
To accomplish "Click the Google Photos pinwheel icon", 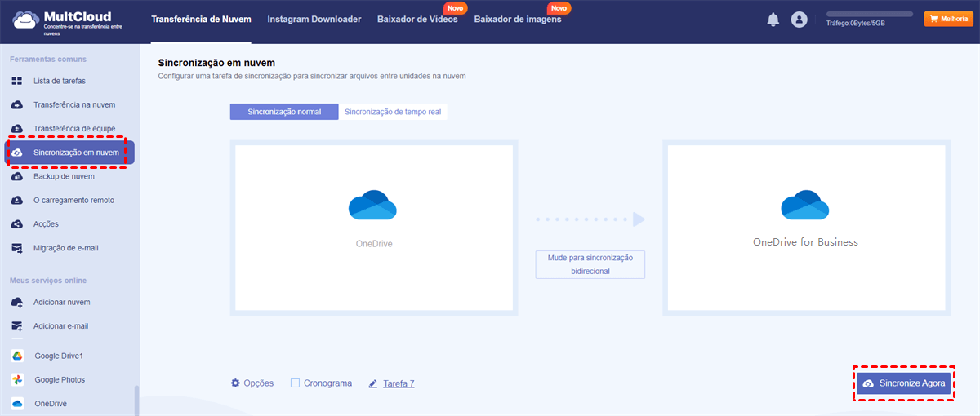I will click(x=16, y=379).
